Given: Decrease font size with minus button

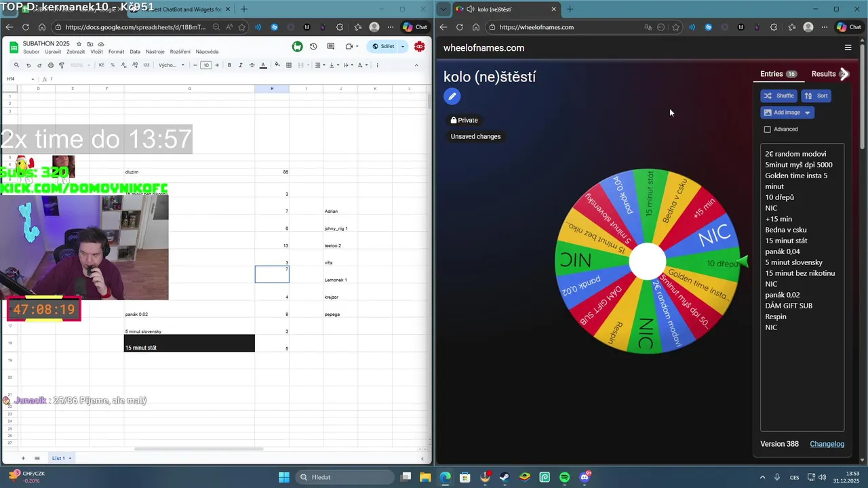Looking at the screenshot, I should pyautogui.click(x=195, y=65).
